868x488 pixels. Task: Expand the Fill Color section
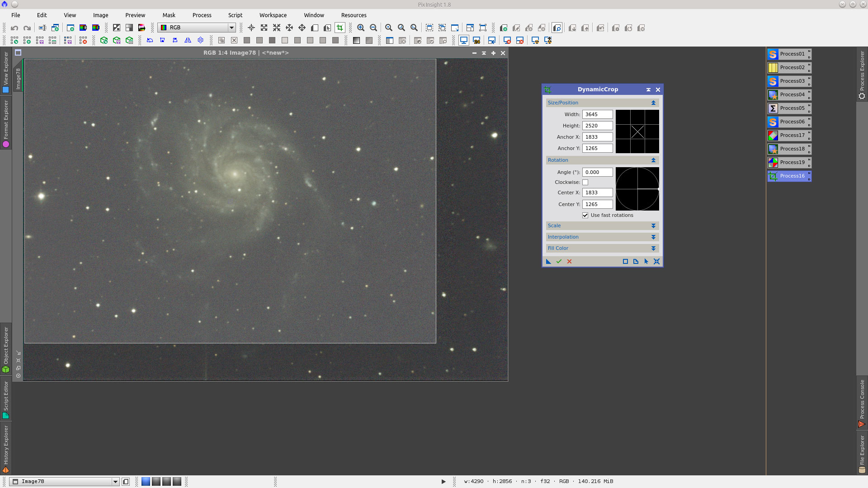653,248
